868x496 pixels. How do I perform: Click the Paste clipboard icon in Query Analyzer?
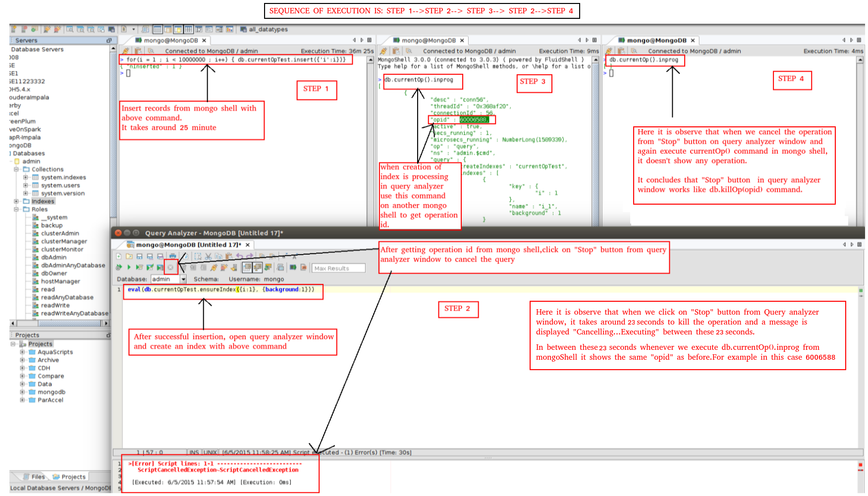coord(228,256)
